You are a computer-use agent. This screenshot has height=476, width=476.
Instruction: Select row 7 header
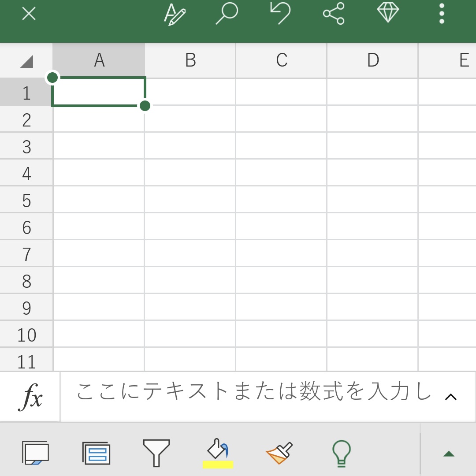pos(26,253)
